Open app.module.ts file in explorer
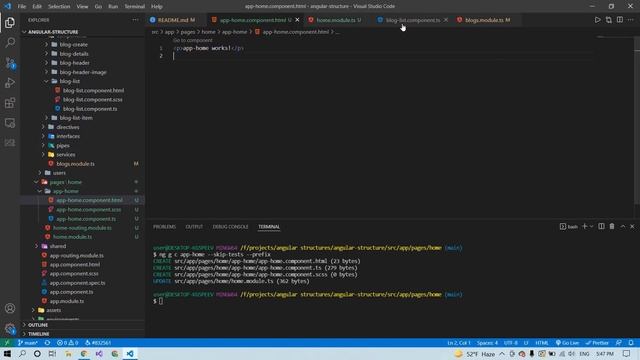Screen dimensions: 640x360 (67, 301)
